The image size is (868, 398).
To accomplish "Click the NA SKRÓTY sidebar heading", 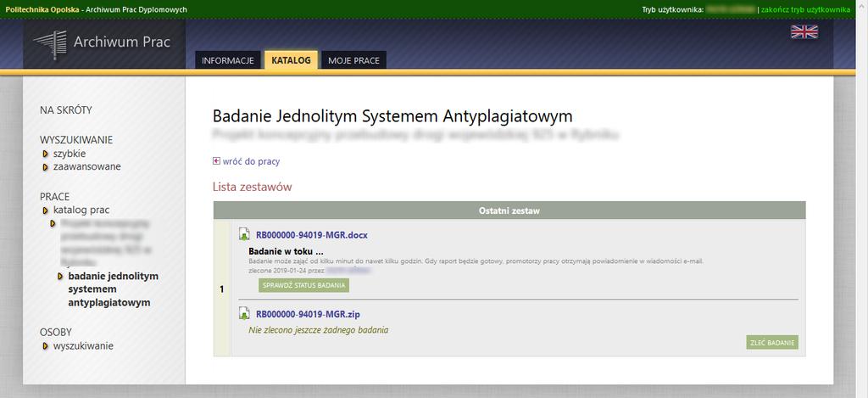I will [x=66, y=109].
